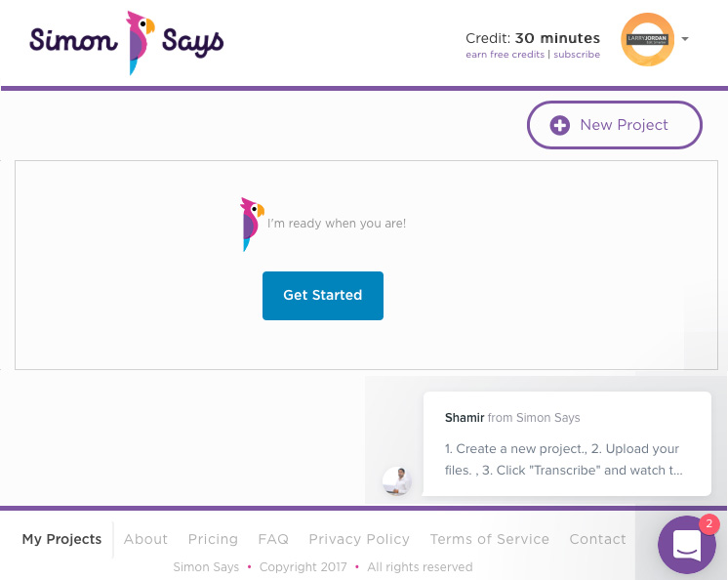Viewport: 728px width, 580px height.
Task: Click the Get Started button
Action: click(323, 296)
